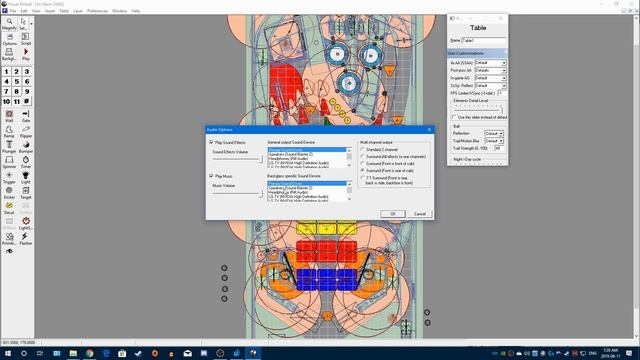Open the AA (SSAA) dropdown
The image size is (640, 360).
point(490,63)
